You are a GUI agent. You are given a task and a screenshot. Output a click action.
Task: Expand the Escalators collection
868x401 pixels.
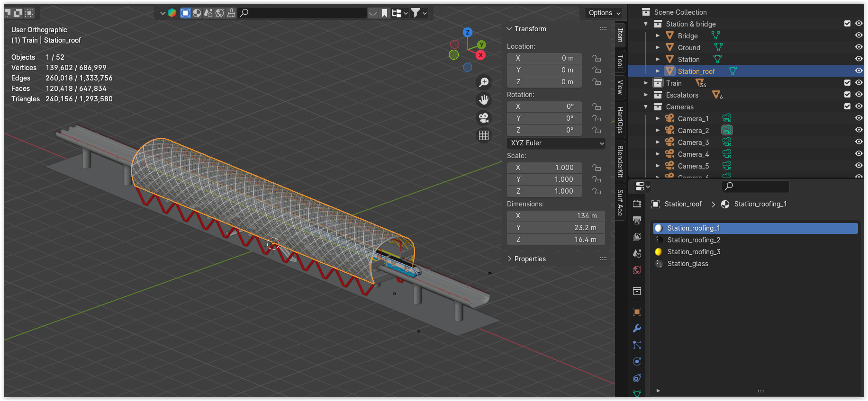pyautogui.click(x=646, y=95)
